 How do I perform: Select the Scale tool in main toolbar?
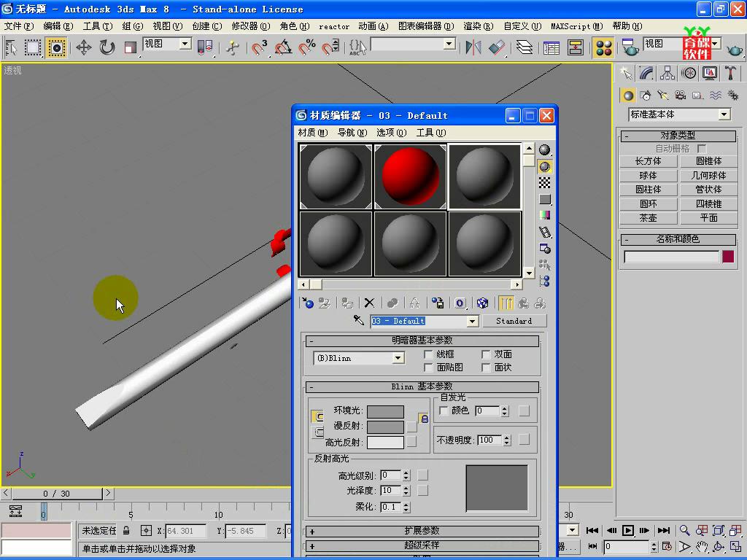(130, 47)
